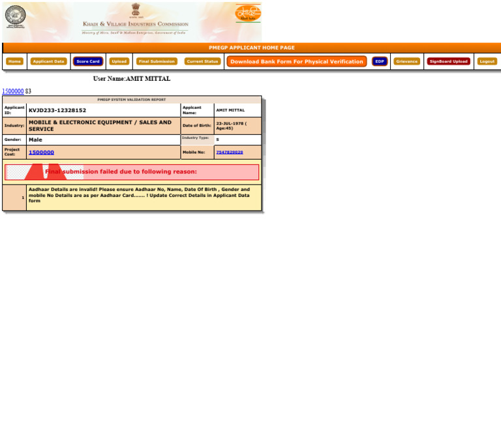Log out using the Logout button
The image size is (501, 448).
[x=487, y=61]
